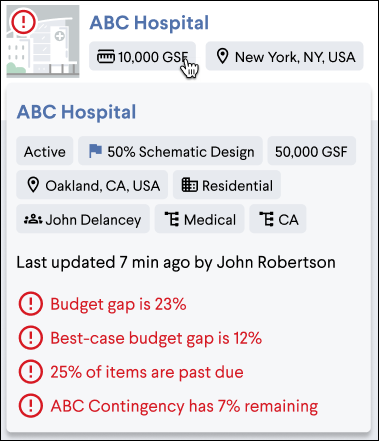Select the Active status chip
Screen dimensions: 379x441
click(45, 151)
